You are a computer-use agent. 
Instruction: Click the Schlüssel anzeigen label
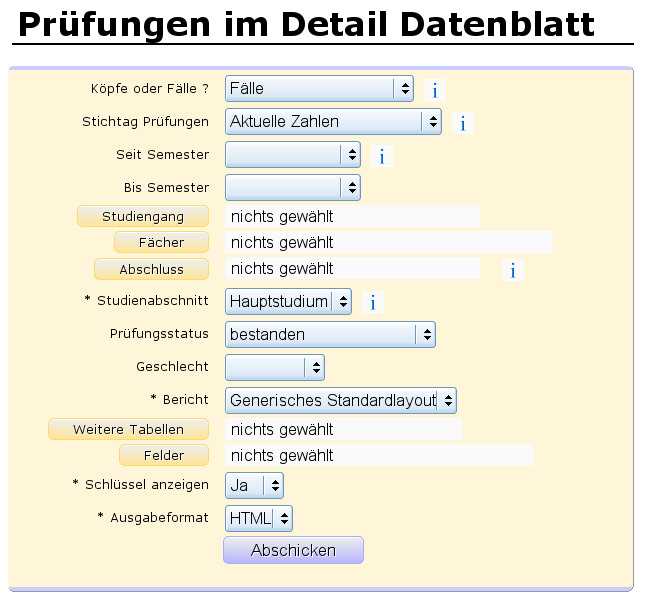[141, 484]
